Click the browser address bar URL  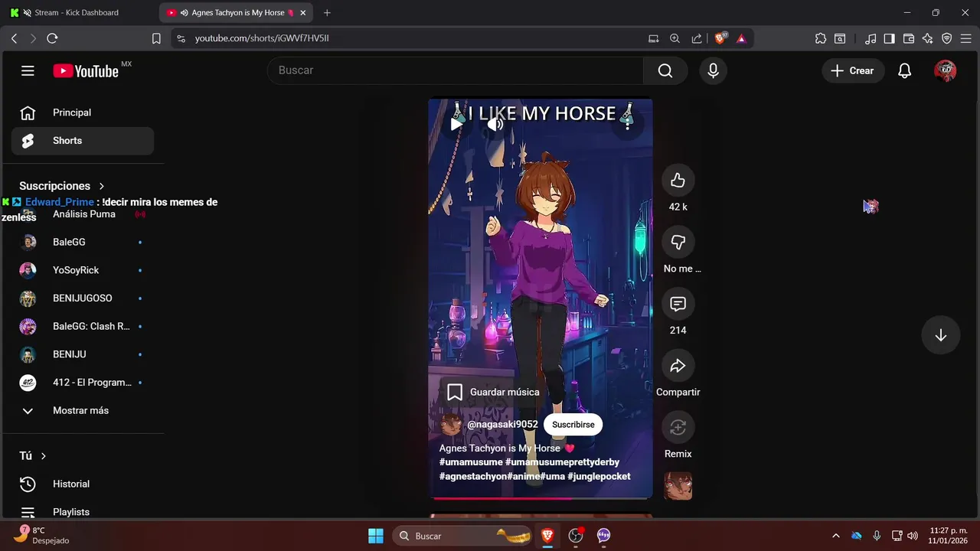(262, 38)
